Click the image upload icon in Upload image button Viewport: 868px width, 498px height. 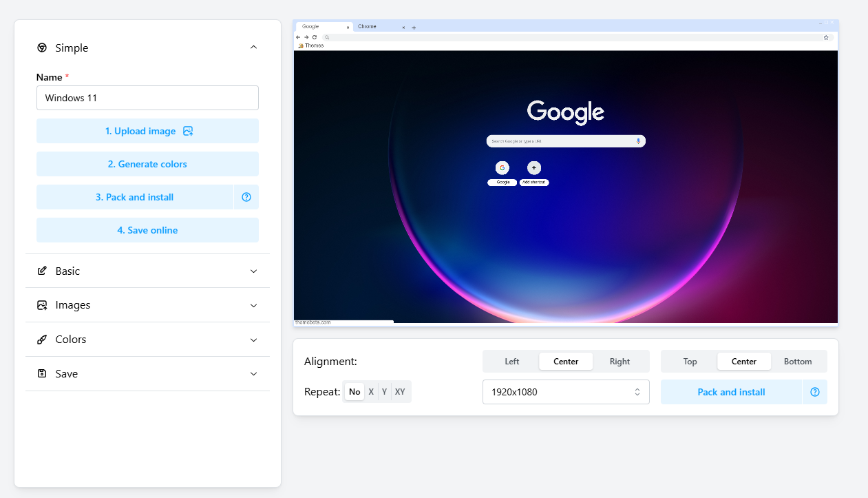(x=188, y=131)
